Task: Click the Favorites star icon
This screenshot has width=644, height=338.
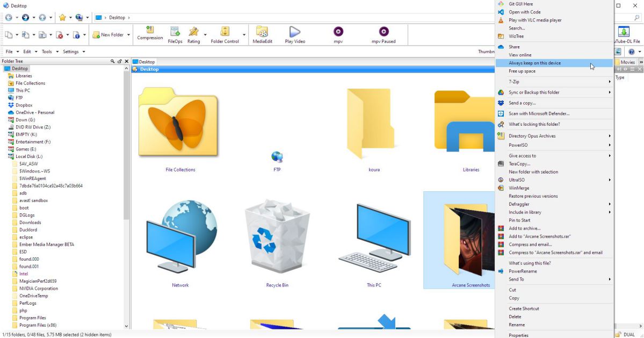Action: click(62, 18)
